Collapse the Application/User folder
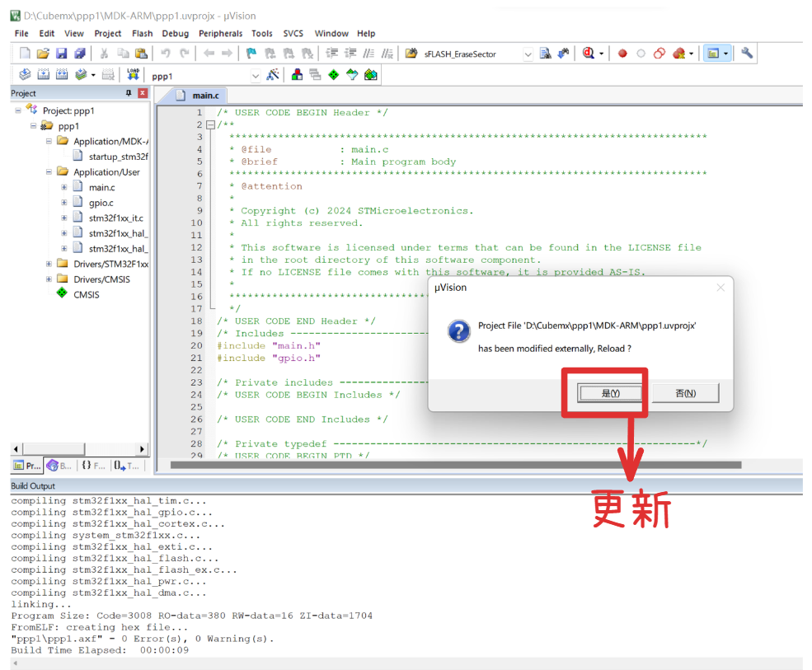This screenshot has height=670, width=812. [x=49, y=172]
